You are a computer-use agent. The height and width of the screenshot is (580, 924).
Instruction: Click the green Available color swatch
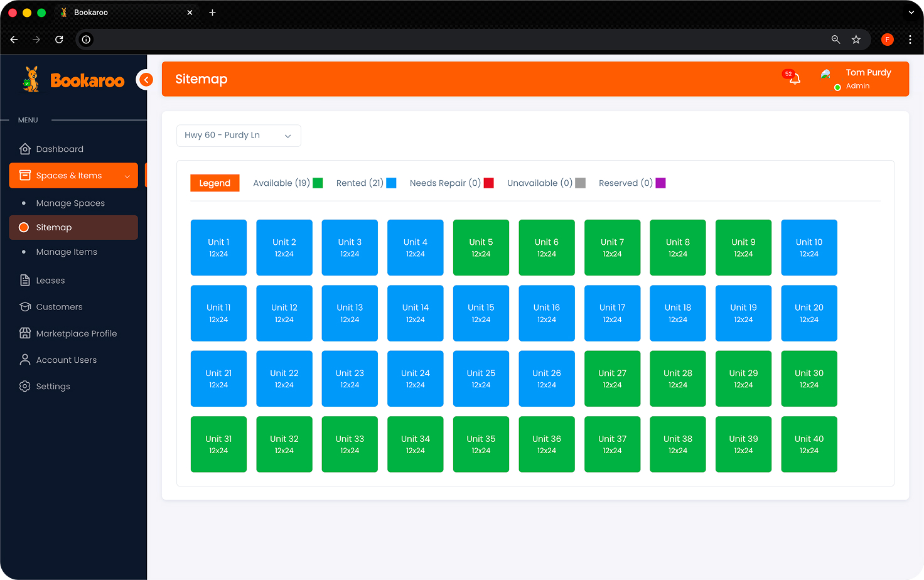pos(318,183)
